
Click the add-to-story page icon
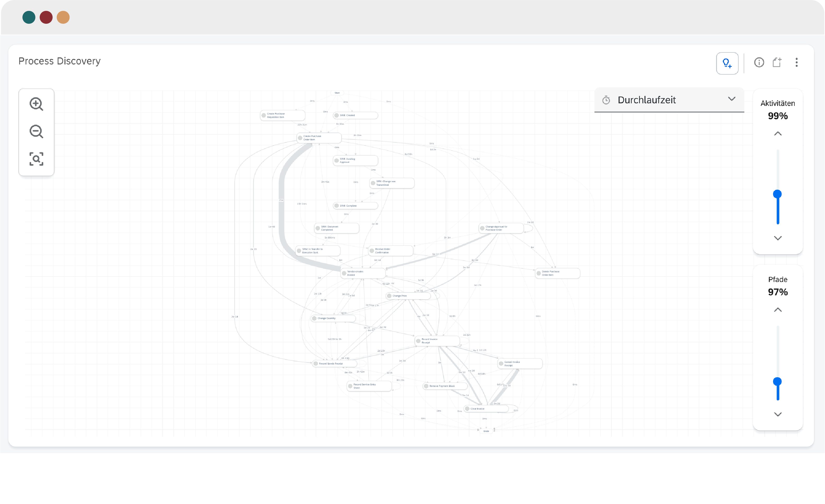click(777, 63)
